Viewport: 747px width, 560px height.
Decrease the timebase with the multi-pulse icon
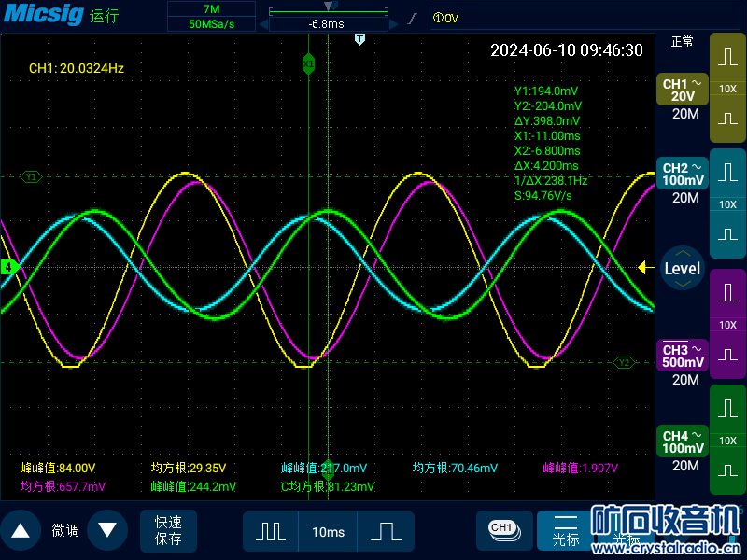pyautogui.click(x=271, y=531)
